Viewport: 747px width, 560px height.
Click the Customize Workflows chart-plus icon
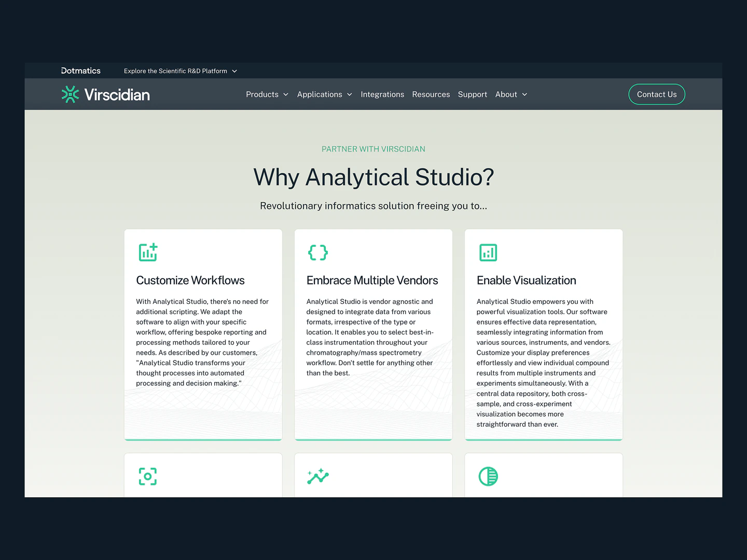click(148, 253)
